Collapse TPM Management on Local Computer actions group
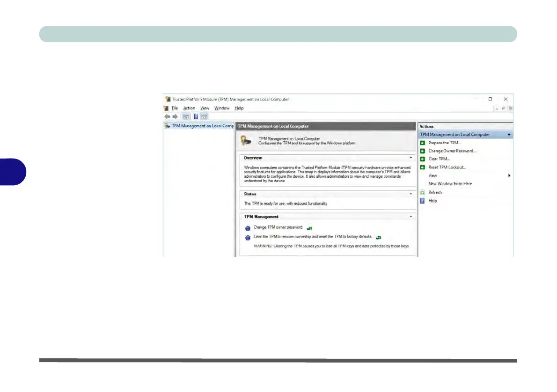This screenshot has width=557, height=392. 509,135
